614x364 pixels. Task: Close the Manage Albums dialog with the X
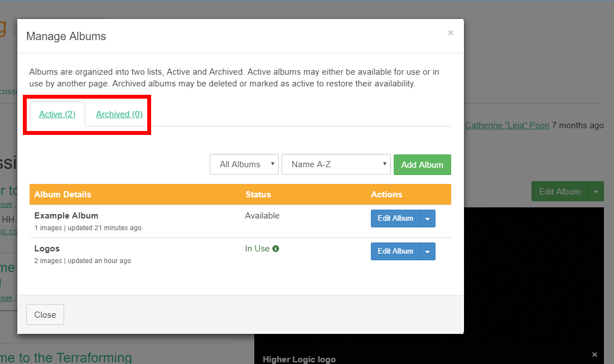tap(451, 33)
